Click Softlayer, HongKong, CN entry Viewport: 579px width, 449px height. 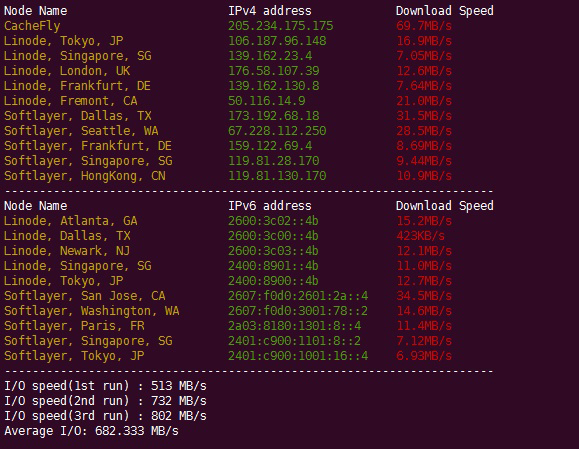point(85,176)
